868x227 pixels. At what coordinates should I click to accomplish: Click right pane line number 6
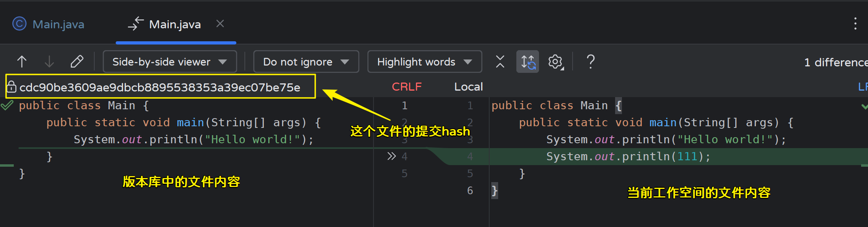coord(470,191)
